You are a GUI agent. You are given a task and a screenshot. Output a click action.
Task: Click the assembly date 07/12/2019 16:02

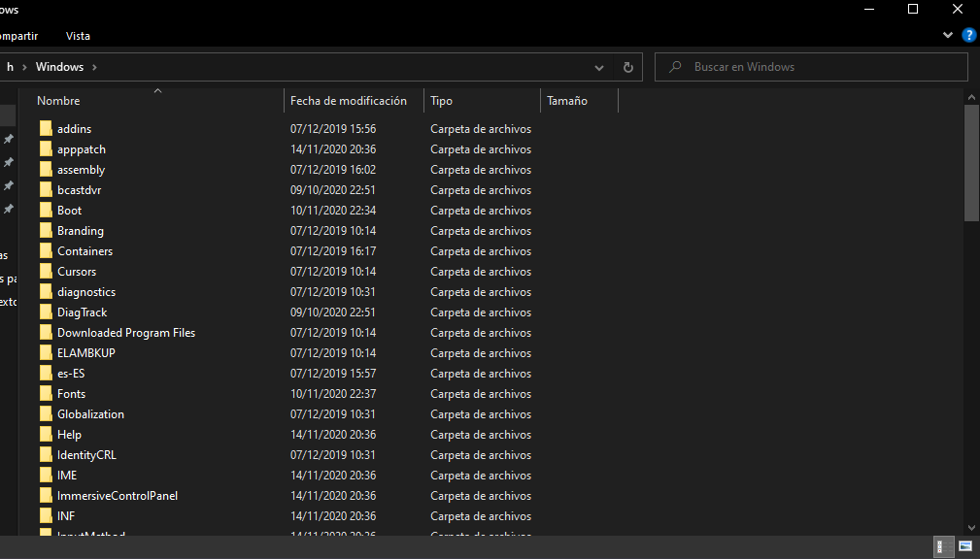(x=333, y=169)
